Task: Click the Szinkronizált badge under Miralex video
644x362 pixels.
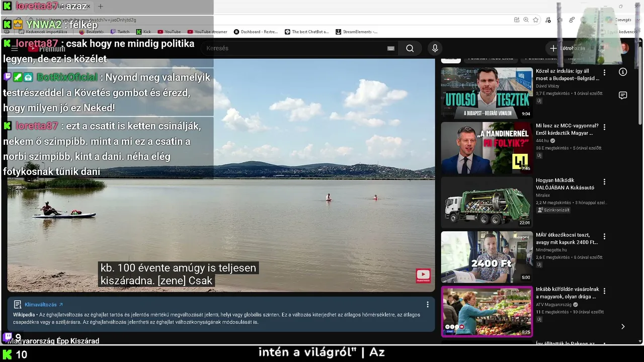Action: click(553, 210)
